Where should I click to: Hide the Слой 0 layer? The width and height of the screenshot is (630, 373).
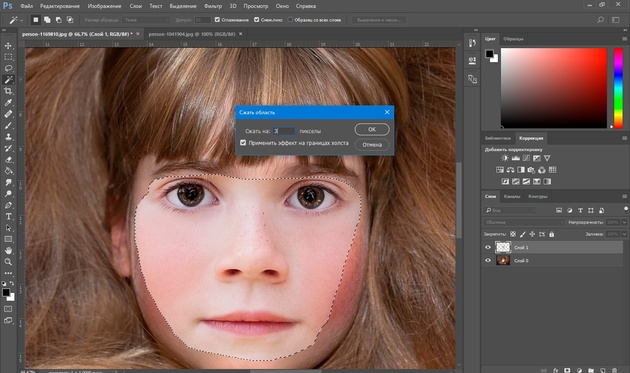pos(488,260)
